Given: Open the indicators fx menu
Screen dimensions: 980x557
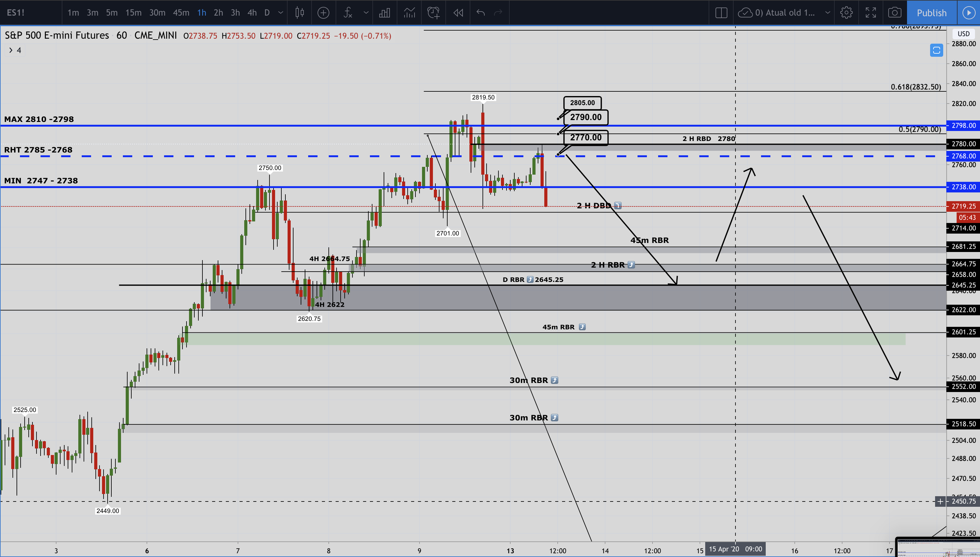Looking at the screenshot, I should pos(348,12).
